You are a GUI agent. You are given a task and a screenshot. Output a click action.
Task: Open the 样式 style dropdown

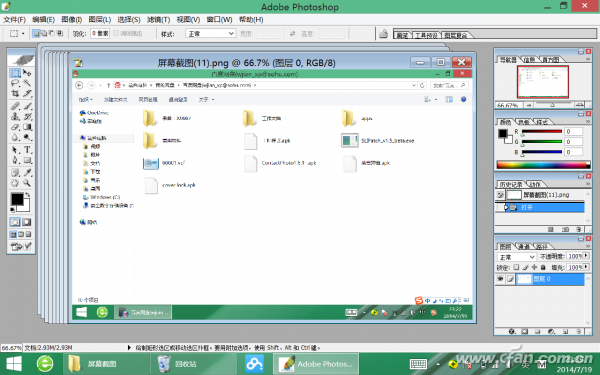point(210,34)
